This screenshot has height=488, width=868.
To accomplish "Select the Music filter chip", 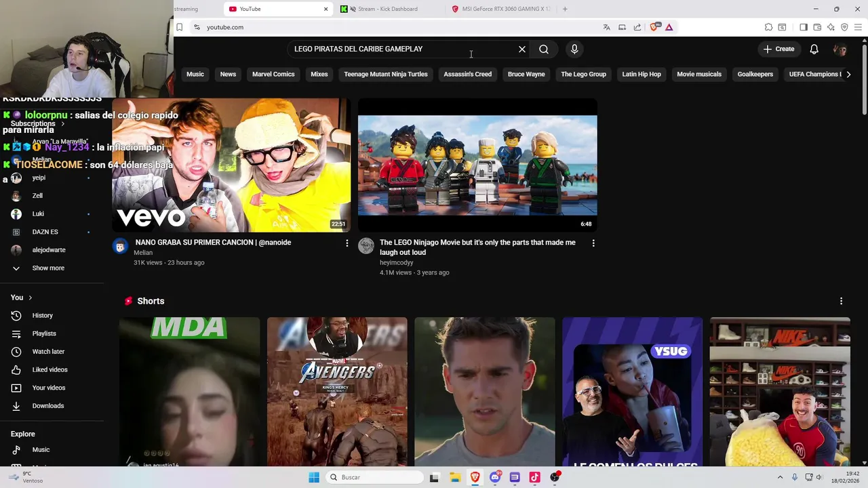I will [x=195, y=74].
